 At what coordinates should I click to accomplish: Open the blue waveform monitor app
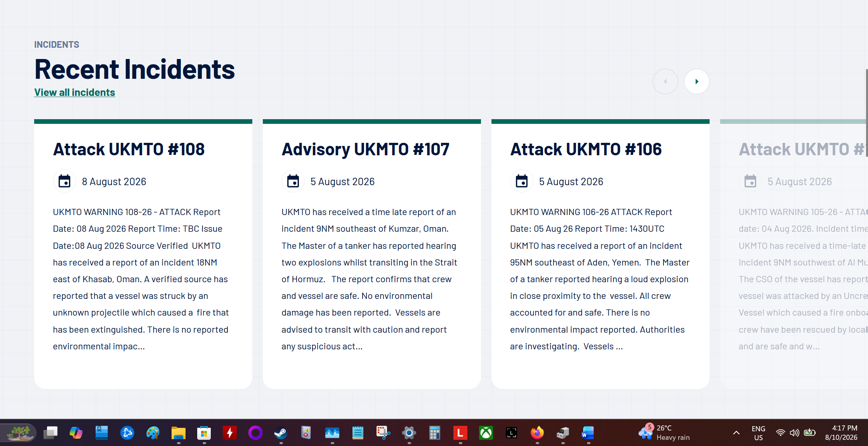click(x=332, y=433)
